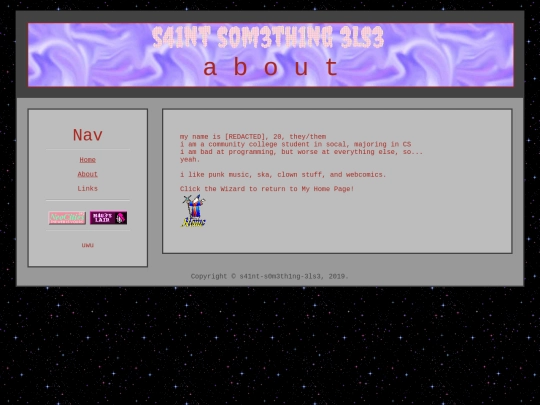Open the pink and purple lair badge
This screenshot has width=540, height=405.
click(x=108, y=218)
